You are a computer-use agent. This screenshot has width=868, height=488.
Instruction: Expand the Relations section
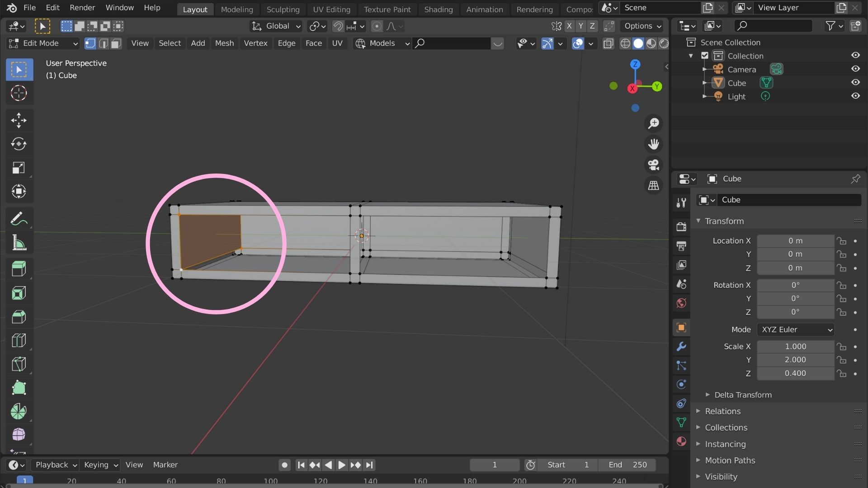722,411
